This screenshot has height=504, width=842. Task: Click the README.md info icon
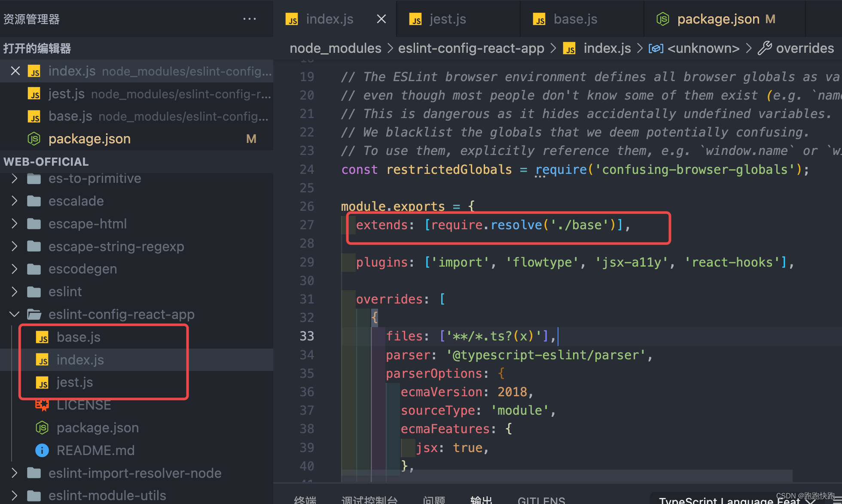(x=42, y=450)
